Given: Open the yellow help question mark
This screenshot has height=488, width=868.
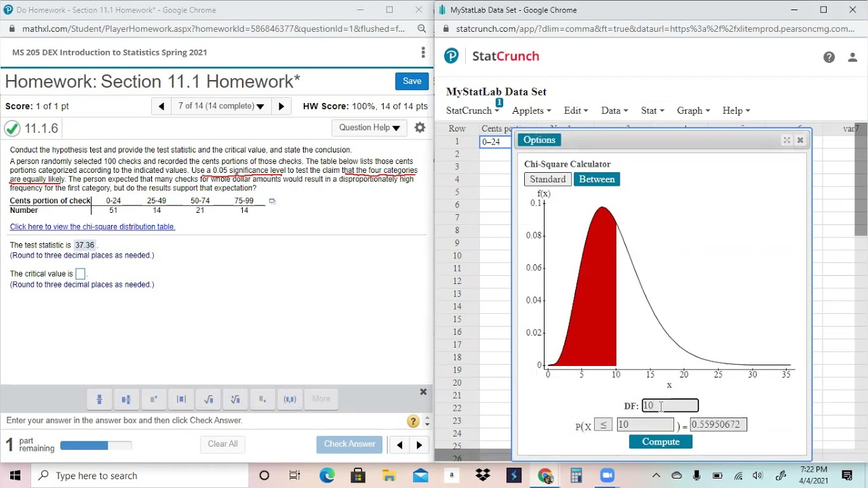Looking at the screenshot, I should 413,421.
